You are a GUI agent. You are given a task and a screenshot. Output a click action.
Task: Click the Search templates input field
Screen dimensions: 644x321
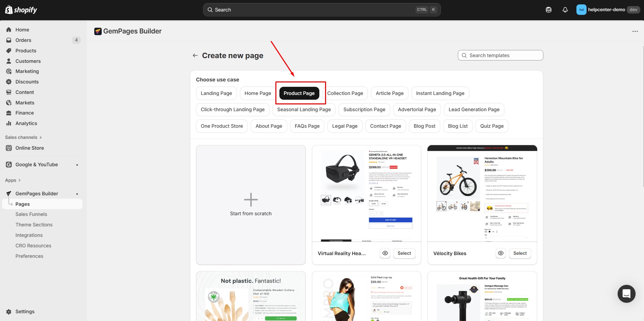500,55
